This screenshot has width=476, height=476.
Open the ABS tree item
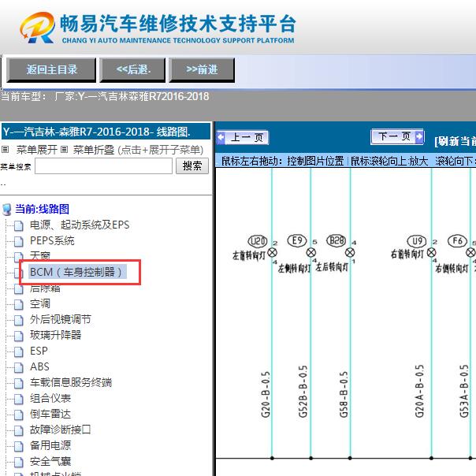(x=39, y=366)
